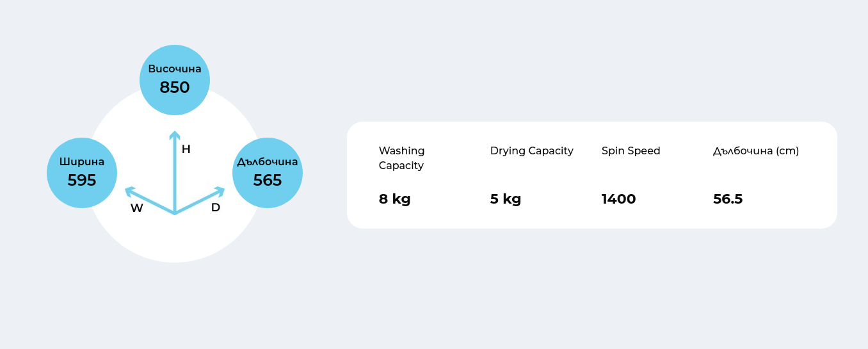This screenshot has width=868, height=349.
Task: Select the 8 kg washing value
Action: tap(394, 199)
